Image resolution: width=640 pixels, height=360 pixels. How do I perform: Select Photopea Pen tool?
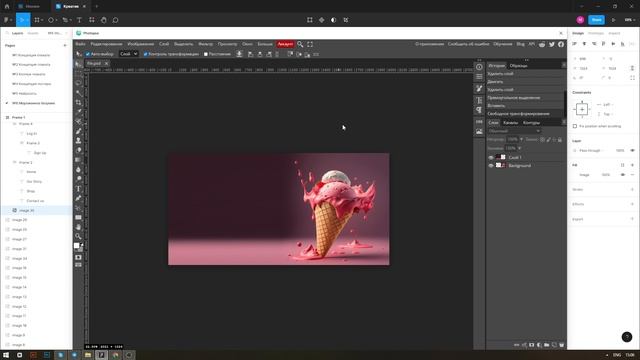tap(78, 198)
